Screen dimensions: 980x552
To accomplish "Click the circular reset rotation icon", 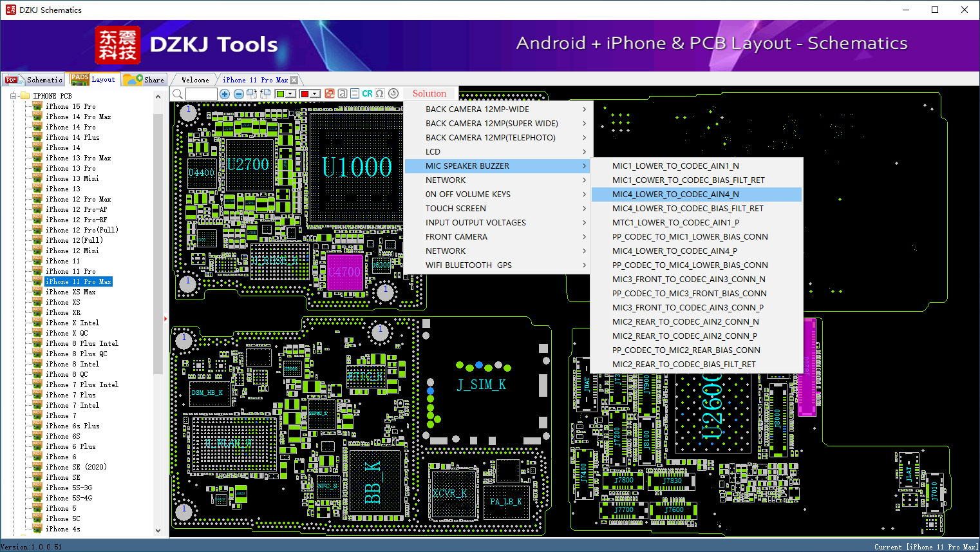I will click(x=393, y=94).
